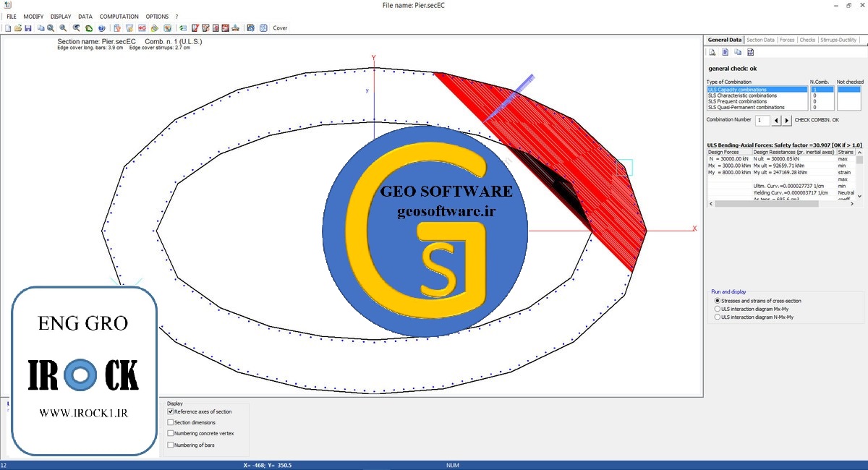Click the magnifier zoom icon next to copy icon
868x470 pixels.
pyautogui.click(x=51, y=28)
